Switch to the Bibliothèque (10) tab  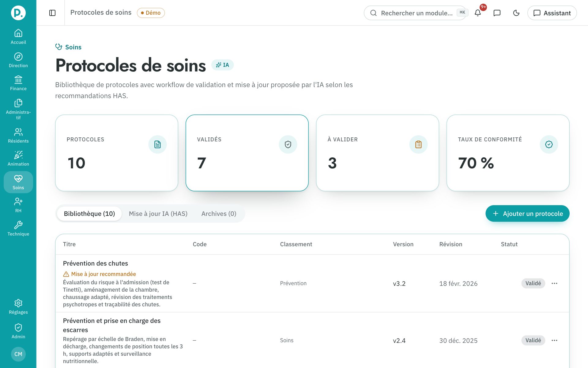coord(89,214)
